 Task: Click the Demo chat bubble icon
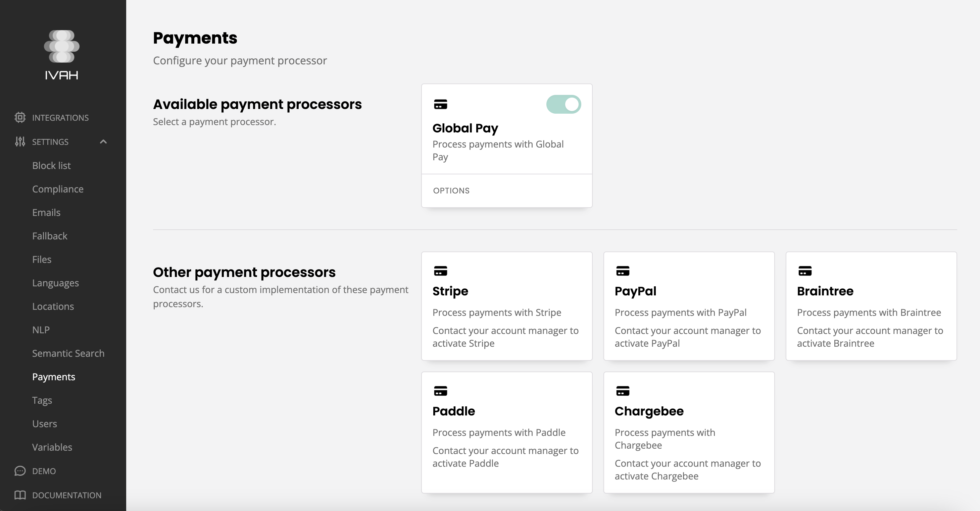[x=20, y=471]
